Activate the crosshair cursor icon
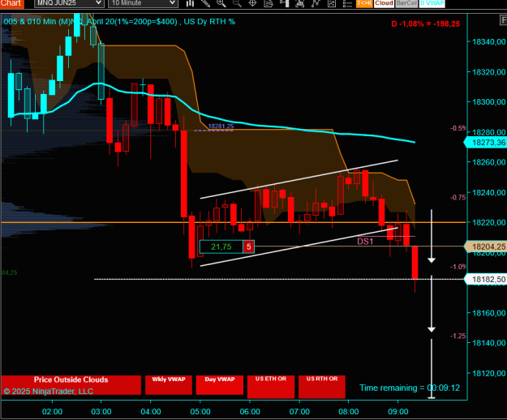 252,3
